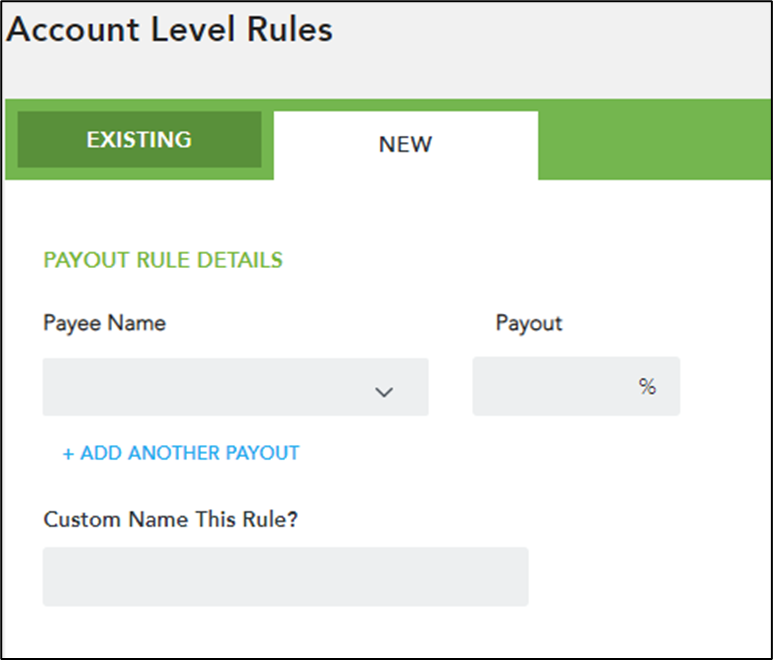
Task: Click the PAYOUT RULE DETAILS heading
Action: pyautogui.click(x=163, y=260)
